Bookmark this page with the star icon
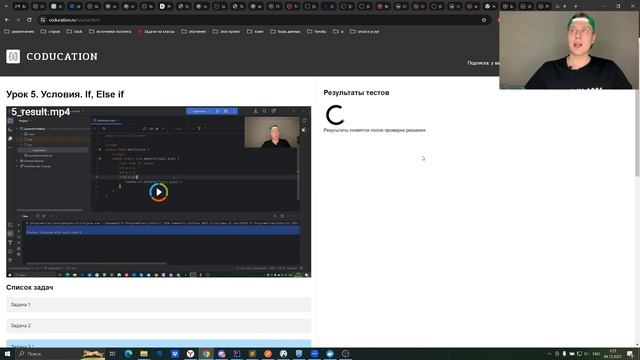This screenshot has height=360, width=640. click(x=484, y=20)
